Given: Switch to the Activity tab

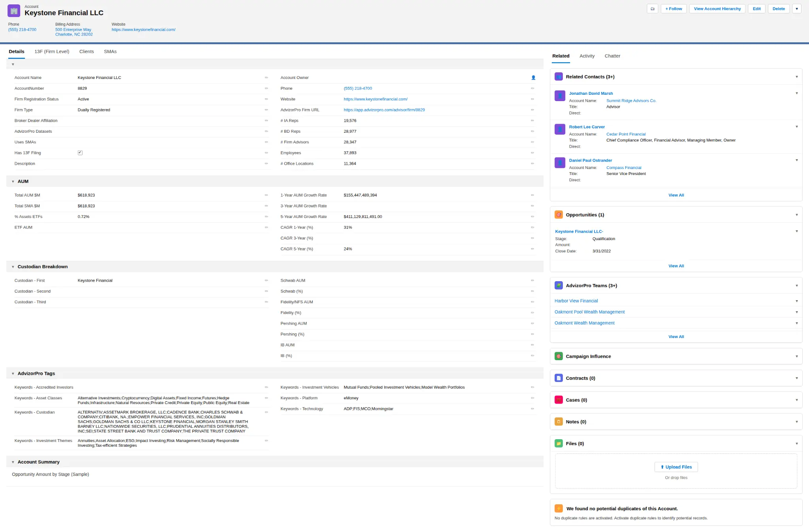Looking at the screenshot, I should click(587, 56).
